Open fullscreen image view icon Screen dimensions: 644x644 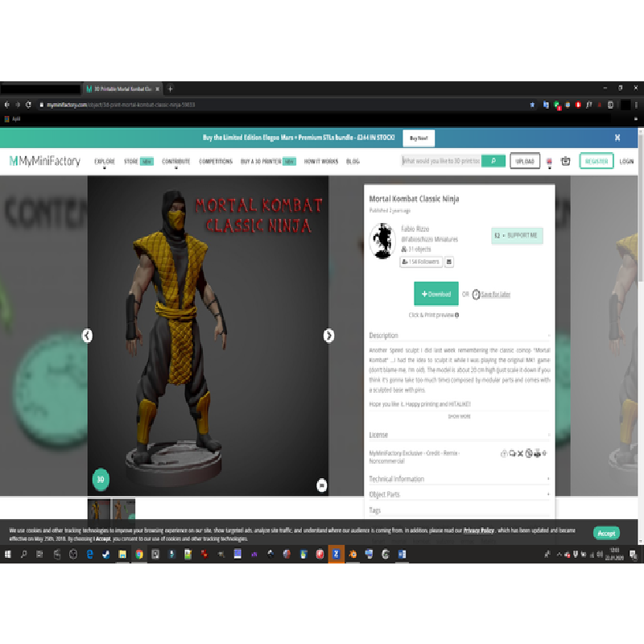coord(321,485)
